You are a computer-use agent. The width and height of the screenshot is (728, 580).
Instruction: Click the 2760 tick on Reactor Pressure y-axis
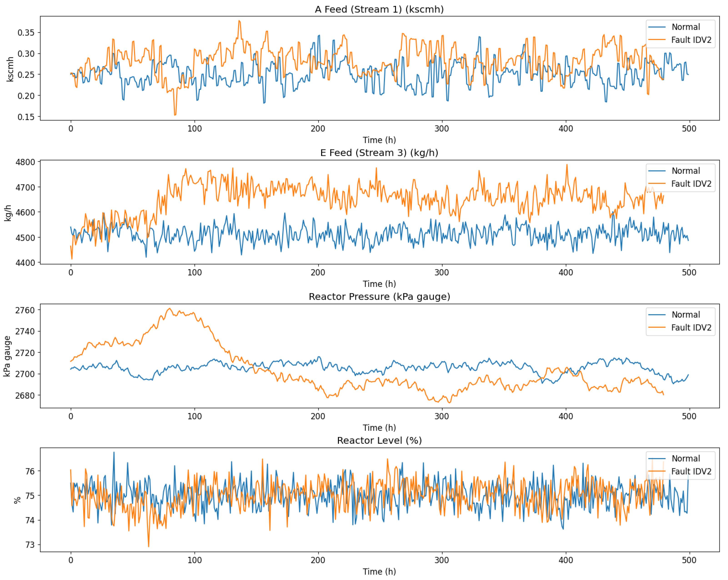coord(25,310)
